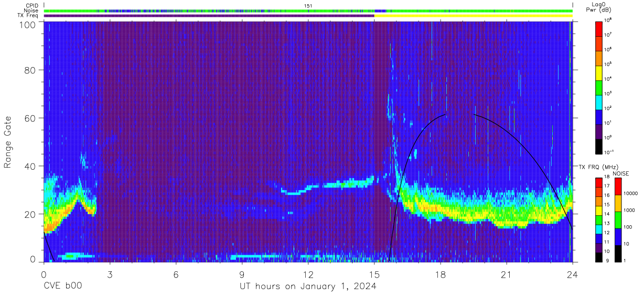Click the top 10^8 label of the power scale
Image resolution: width=644 pixels, height=297 pixels.
tap(609, 20)
